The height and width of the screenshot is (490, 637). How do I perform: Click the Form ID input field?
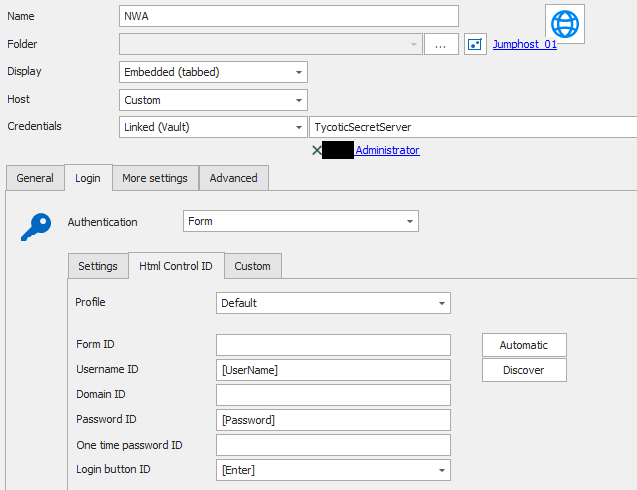pos(333,345)
